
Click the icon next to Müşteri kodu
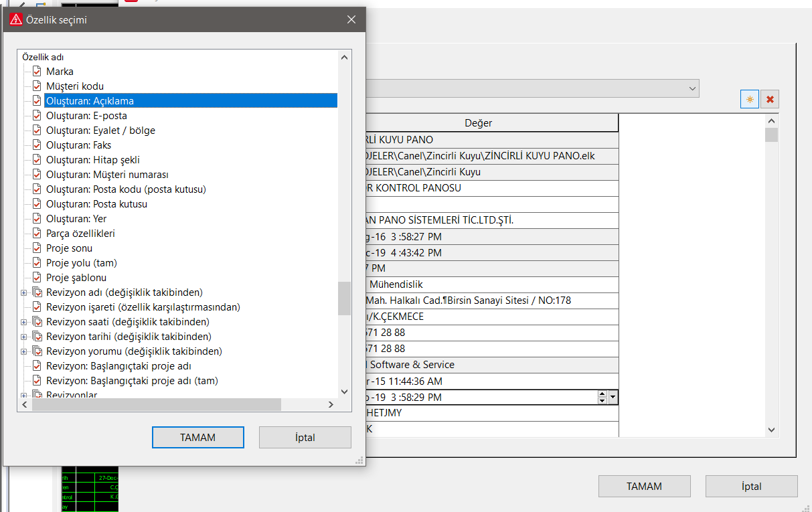pos(37,86)
